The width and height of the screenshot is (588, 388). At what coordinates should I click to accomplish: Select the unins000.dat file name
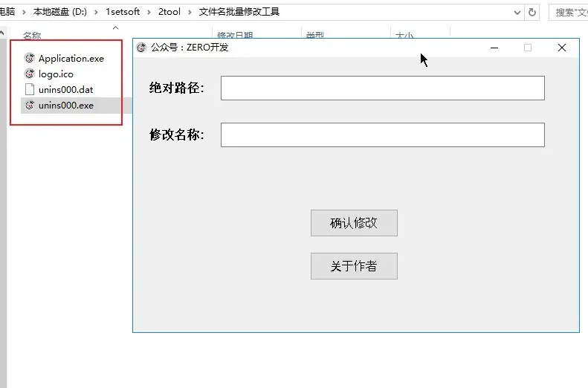pyautogui.click(x=65, y=90)
